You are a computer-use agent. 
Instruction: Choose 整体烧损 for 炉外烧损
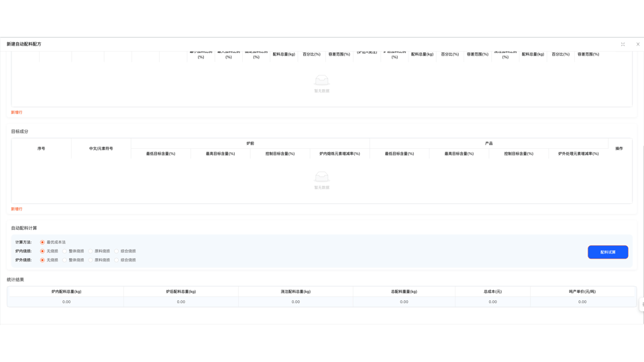coord(64,260)
